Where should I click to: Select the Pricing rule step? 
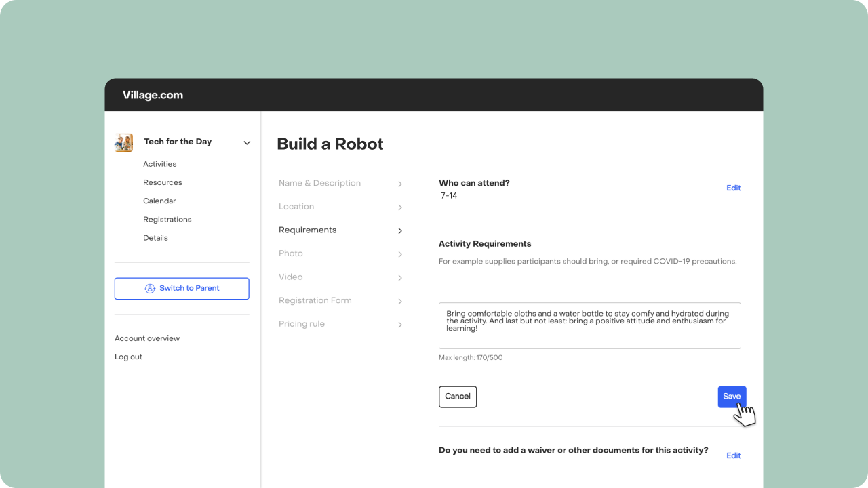(x=302, y=324)
